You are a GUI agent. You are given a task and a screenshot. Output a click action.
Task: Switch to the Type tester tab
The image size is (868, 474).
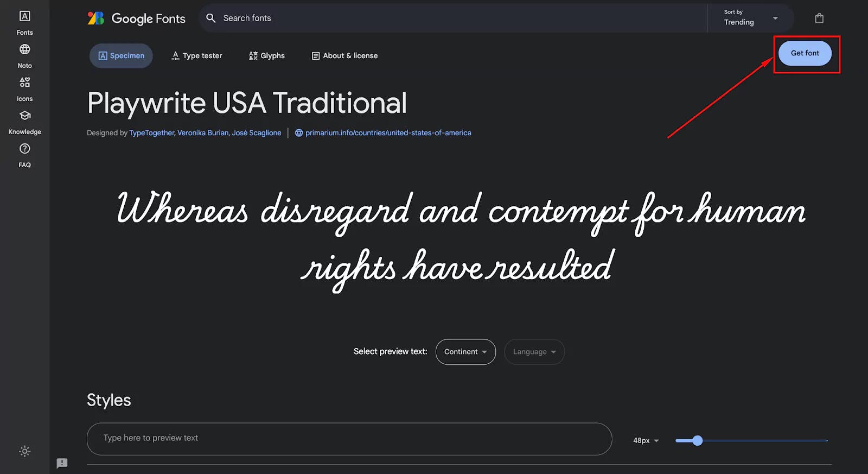pos(196,55)
